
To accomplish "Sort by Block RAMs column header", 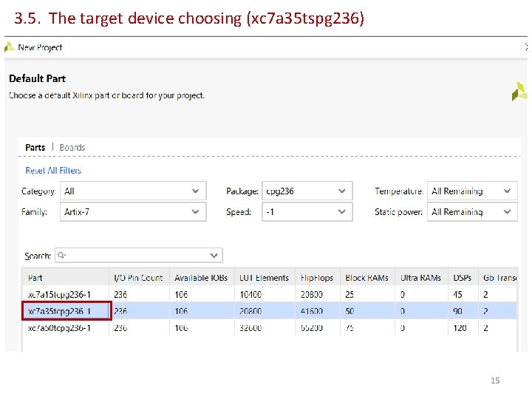I will pos(367,278).
